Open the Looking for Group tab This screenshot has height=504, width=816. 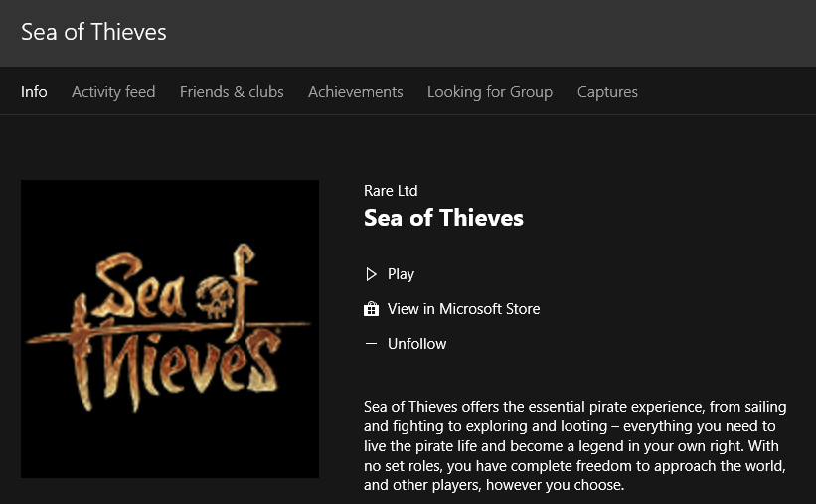(x=490, y=92)
